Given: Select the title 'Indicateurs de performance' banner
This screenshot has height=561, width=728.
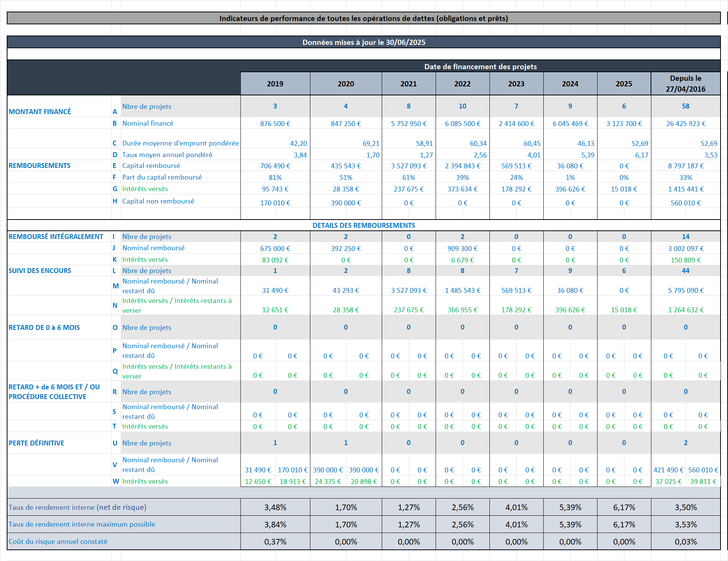Looking at the screenshot, I should (363, 18).
